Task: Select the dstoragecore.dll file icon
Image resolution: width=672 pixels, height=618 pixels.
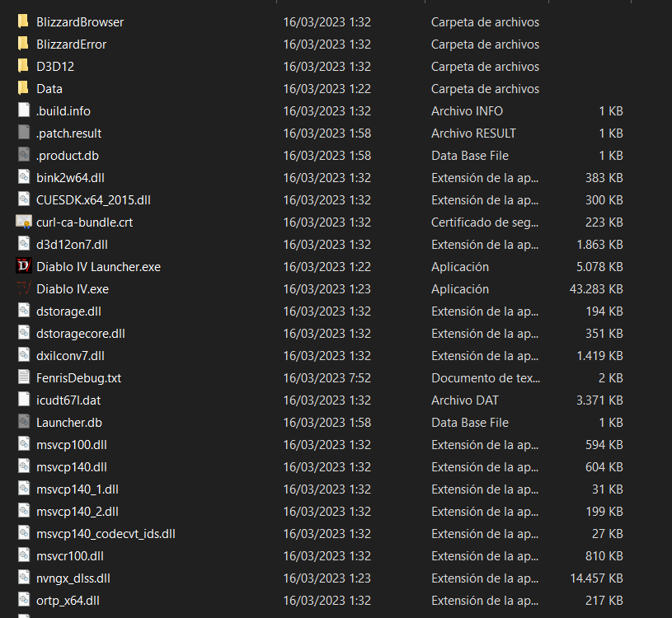Action: (24, 333)
